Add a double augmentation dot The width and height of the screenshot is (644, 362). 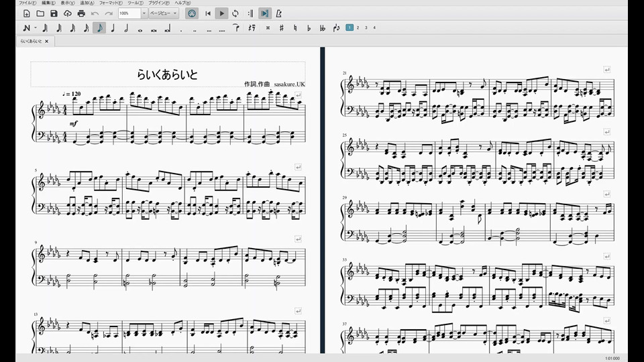[x=195, y=30]
